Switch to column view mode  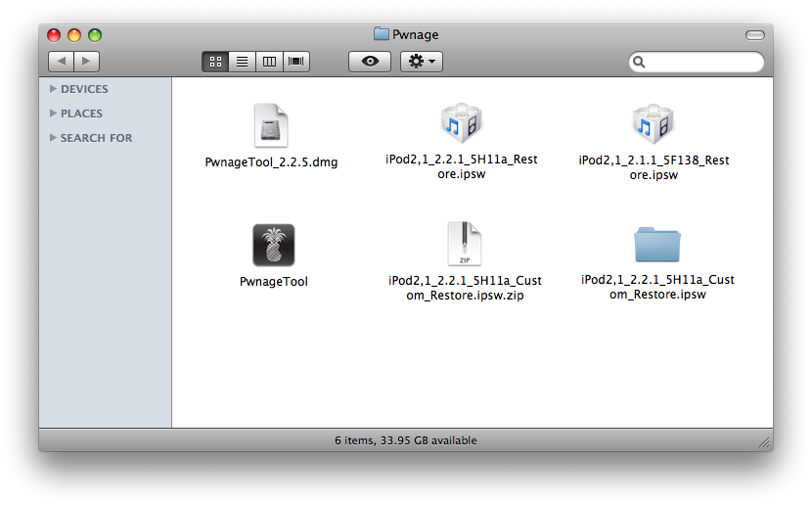click(x=268, y=62)
